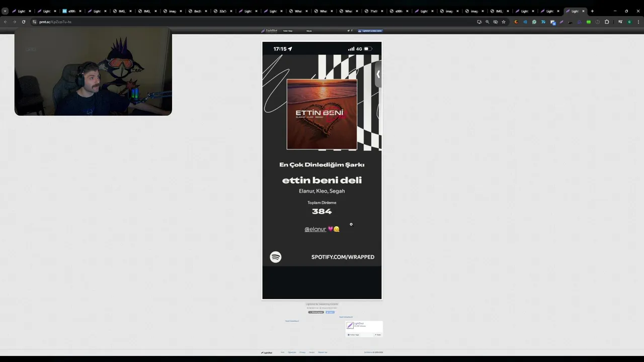This screenshot has width=644, height=362.
Task: Click the Skillbrains copyright link in footer
Action: pos(368,352)
